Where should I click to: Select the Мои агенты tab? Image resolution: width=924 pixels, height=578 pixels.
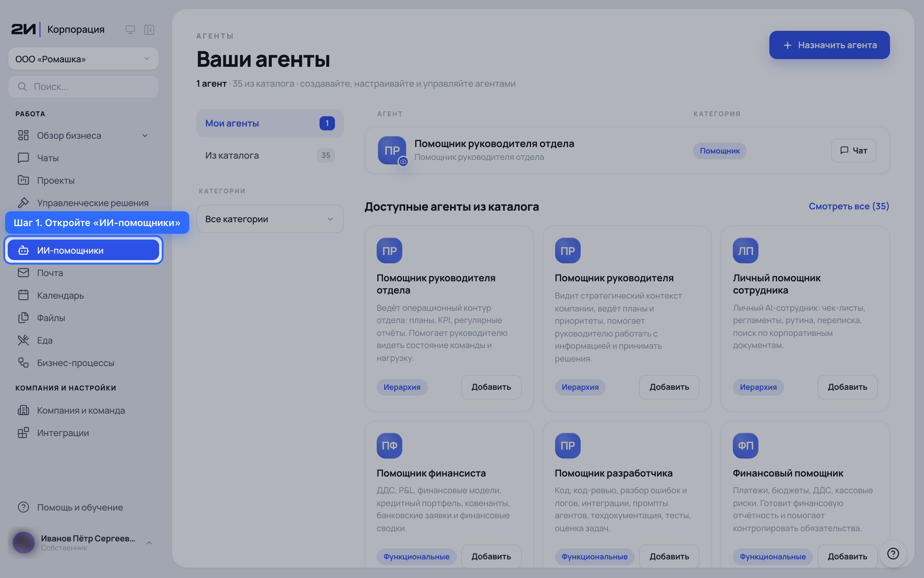(x=270, y=123)
